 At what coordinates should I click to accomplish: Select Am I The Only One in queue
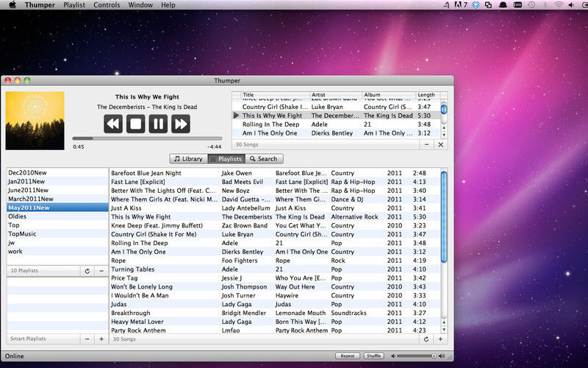click(x=336, y=133)
